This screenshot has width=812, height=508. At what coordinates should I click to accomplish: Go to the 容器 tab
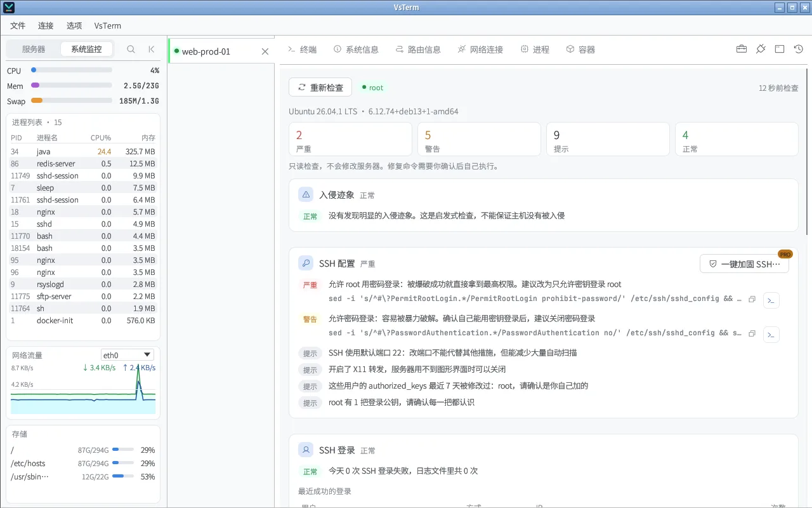click(x=580, y=49)
